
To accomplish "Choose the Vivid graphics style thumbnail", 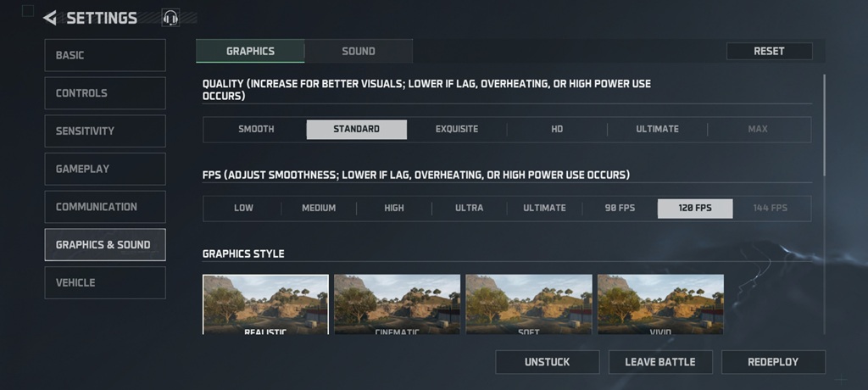I will 660,304.
